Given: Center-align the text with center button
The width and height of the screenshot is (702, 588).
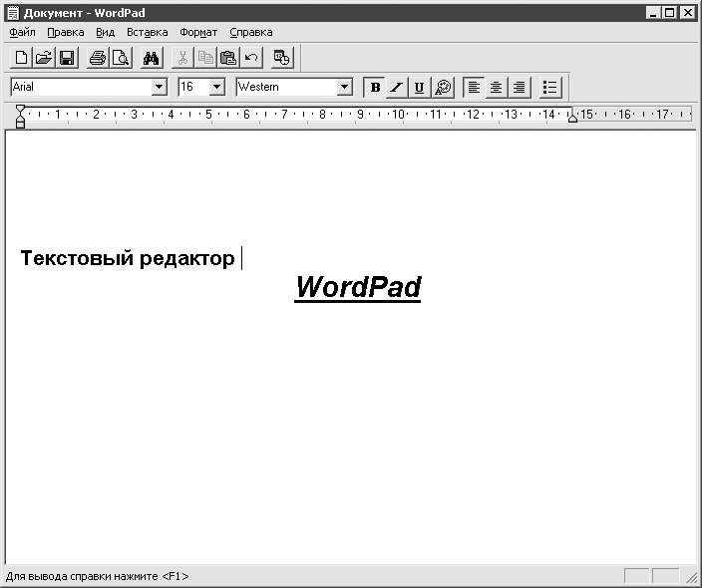Looking at the screenshot, I should [x=496, y=88].
